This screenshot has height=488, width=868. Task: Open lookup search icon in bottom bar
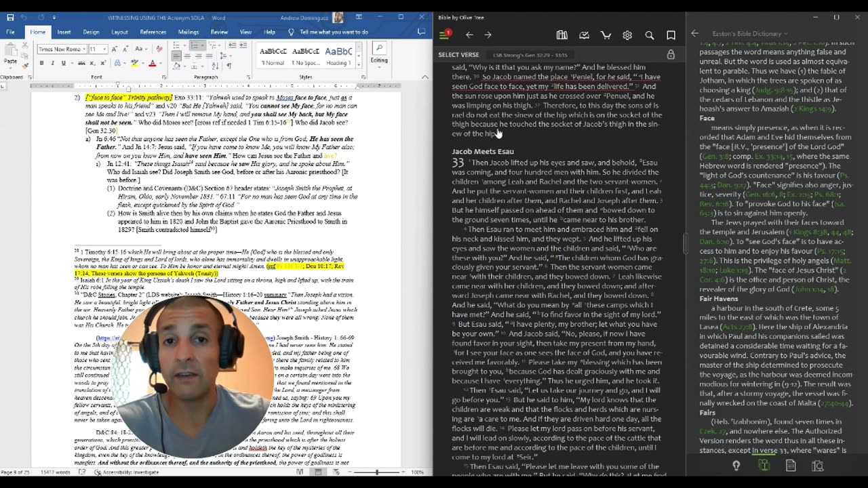(x=818, y=466)
